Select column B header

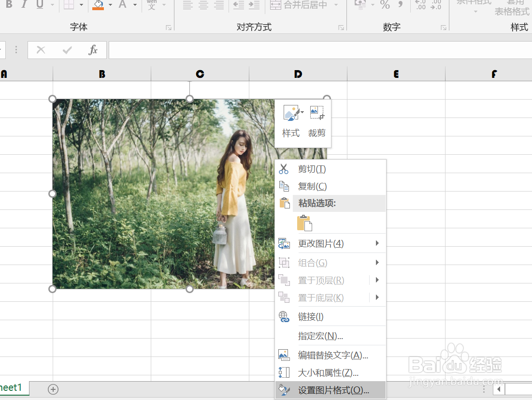point(102,74)
